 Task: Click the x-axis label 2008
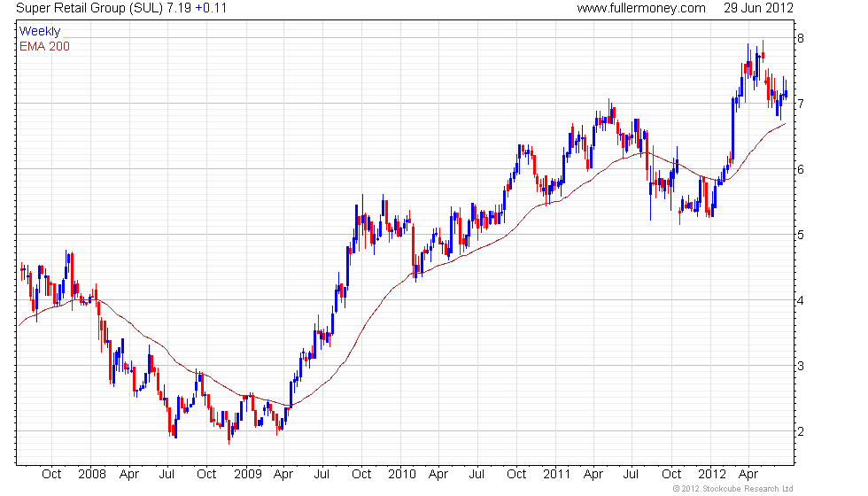92,475
